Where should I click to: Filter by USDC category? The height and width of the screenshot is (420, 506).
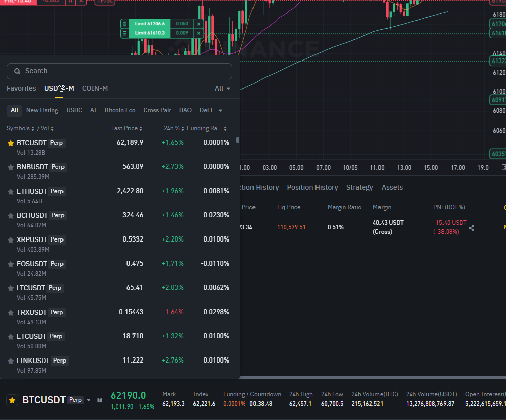click(x=74, y=110)
